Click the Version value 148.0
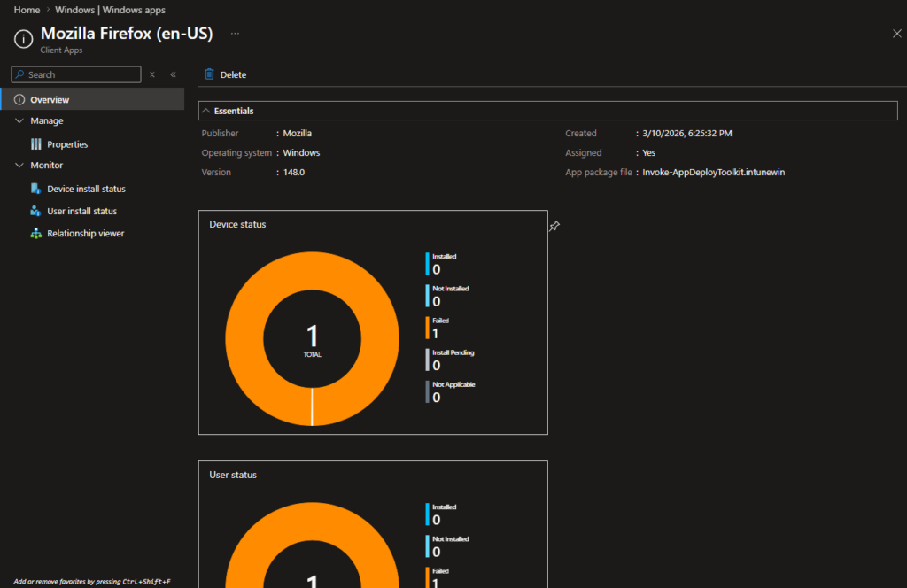Image resolution: width=907 pixels, height=588 pixels. [x=294, y=173]
